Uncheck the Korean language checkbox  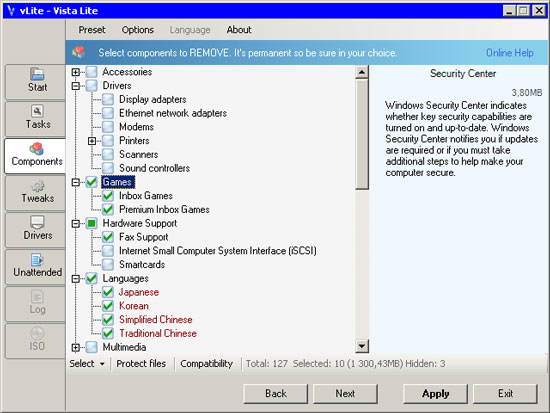click(108, 306)
